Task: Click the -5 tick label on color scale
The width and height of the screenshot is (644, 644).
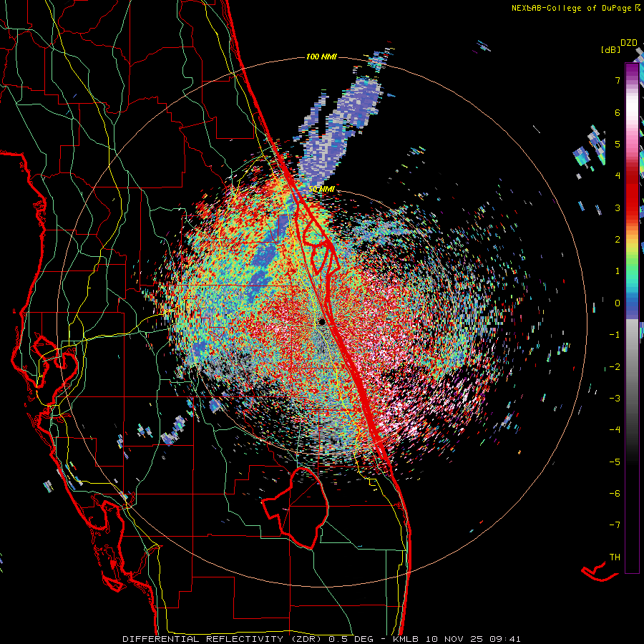Action: coord(615,462)
